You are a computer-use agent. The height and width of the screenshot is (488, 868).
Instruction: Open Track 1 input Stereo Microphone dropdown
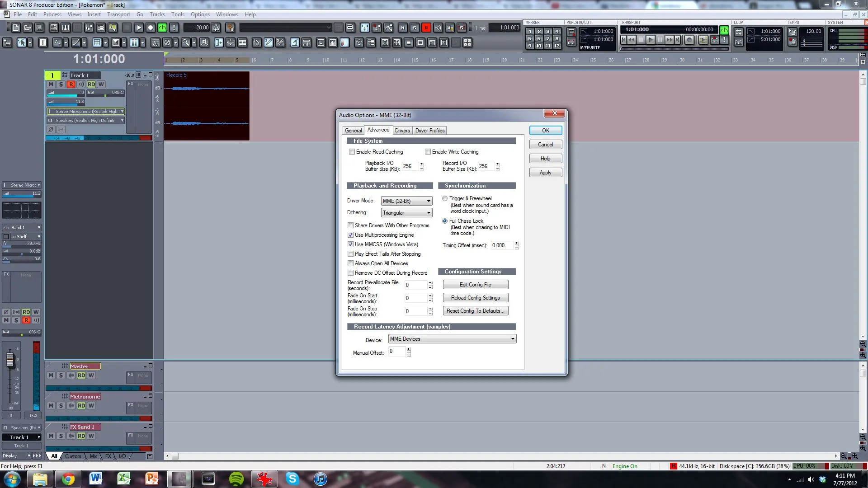click(x=85, y=112)
